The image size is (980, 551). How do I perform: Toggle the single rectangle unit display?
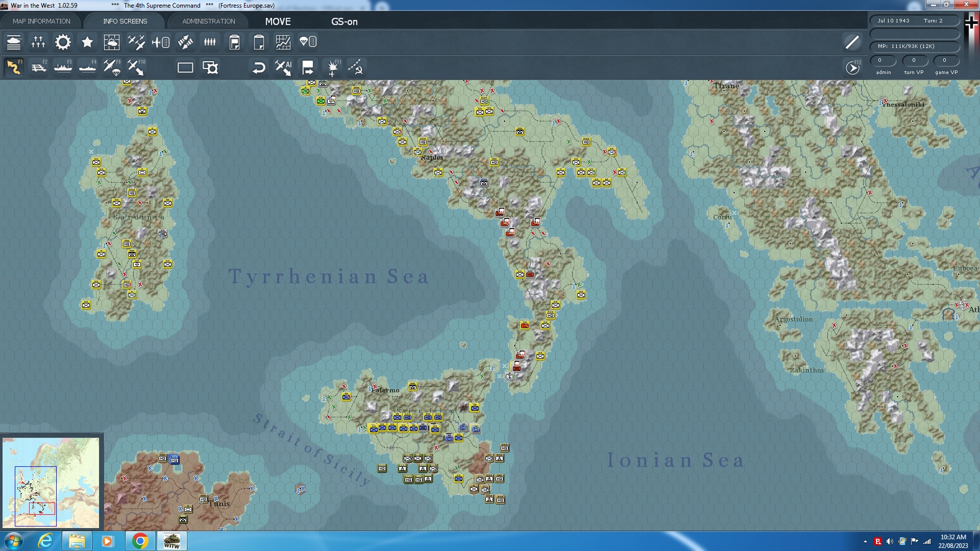[x=185, y=67]
